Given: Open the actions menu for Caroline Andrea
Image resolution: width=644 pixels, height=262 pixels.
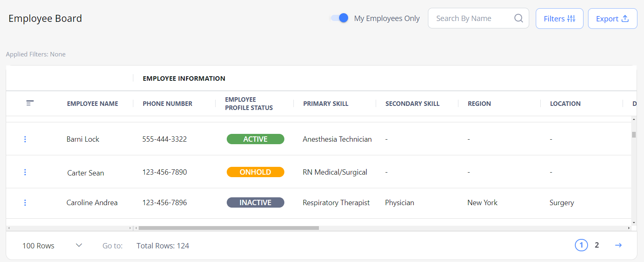Looking at the screenshot, I should pos(25,202).
